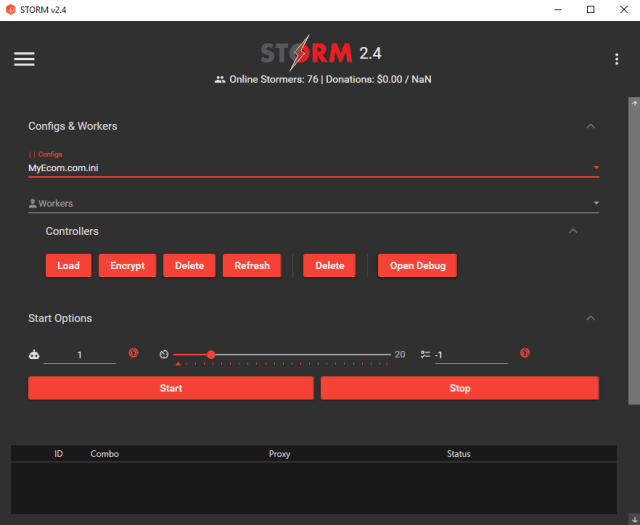
Task: Maximize the STORM window
Action: tap(591, 9)
